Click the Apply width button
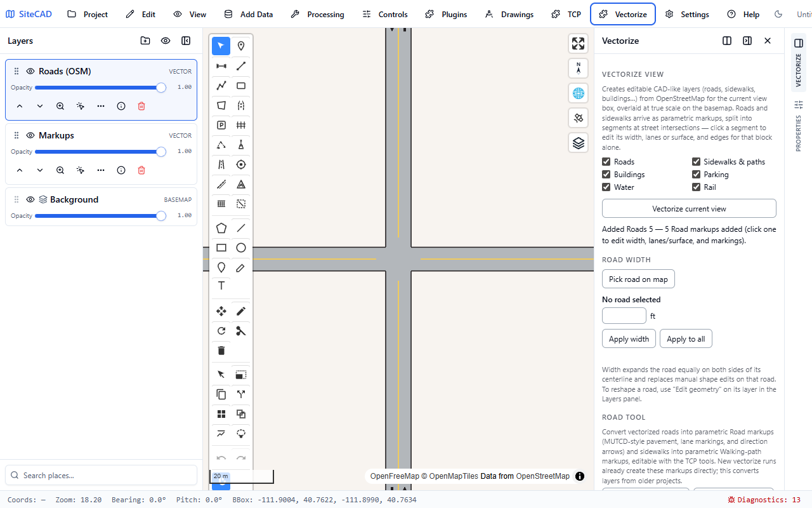 point(629,338)
